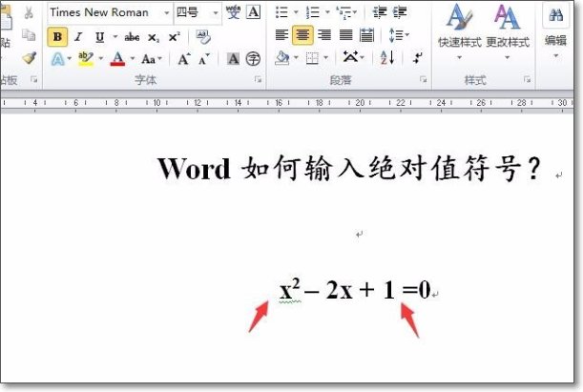The height and width of the screenshot is (392, 583).
Task: Click the Character Border A icon
Action: [x=254, y=12]
